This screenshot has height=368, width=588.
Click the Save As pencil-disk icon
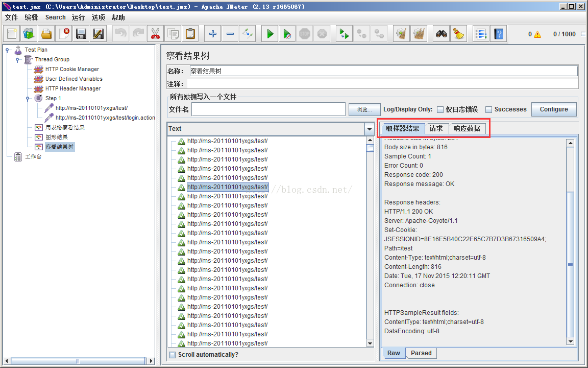coord(98,34)
